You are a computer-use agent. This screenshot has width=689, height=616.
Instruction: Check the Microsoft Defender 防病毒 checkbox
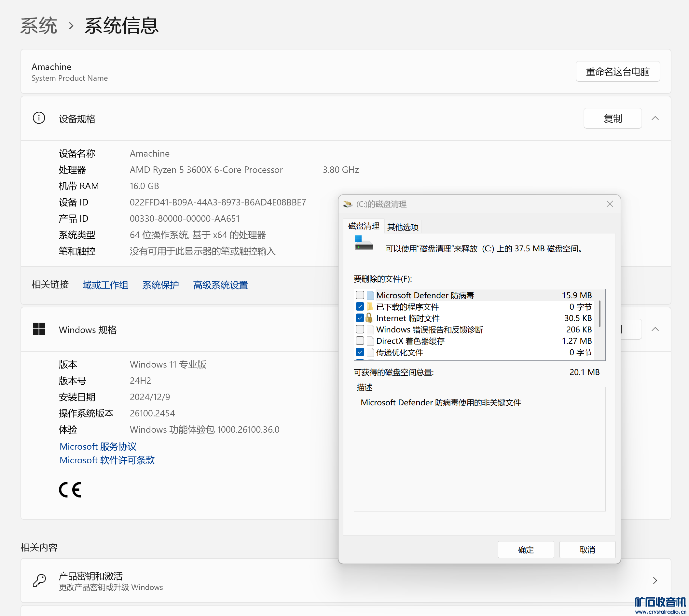pos(360,295)
